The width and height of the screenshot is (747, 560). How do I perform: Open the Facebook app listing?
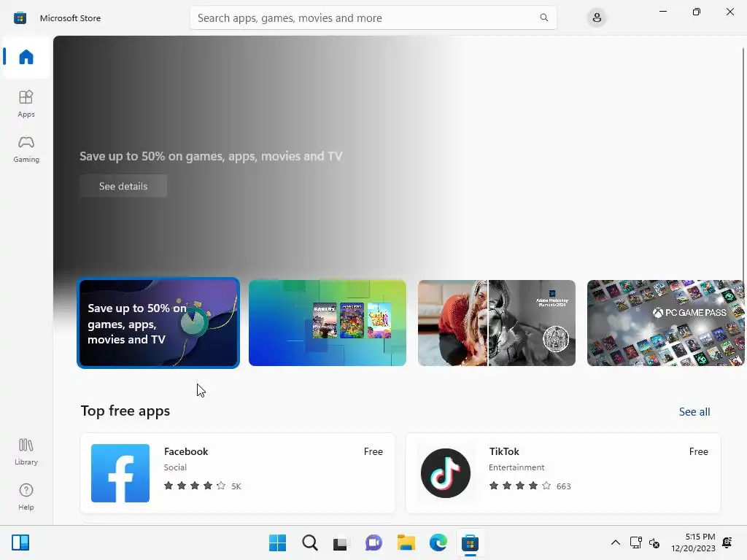click(x=238, y=472)
